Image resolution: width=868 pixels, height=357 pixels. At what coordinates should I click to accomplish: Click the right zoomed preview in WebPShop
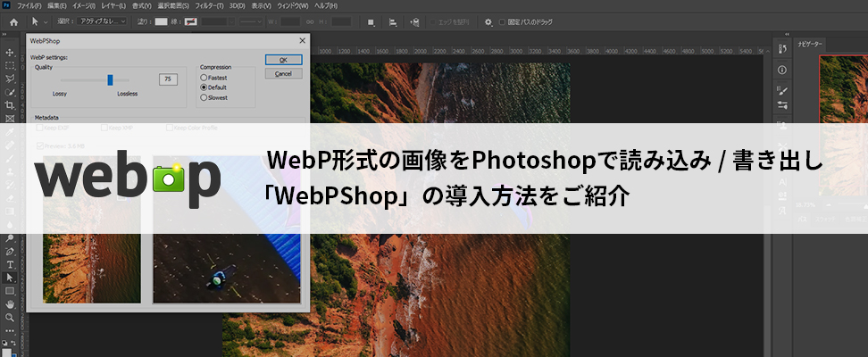pos(227,229)
